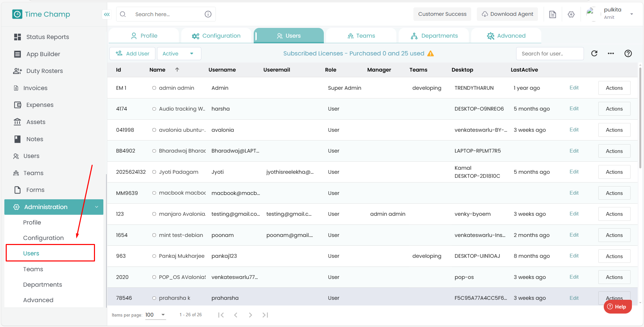
Task: Expand the pulkita account menu arrow
Action: (632, 14)
